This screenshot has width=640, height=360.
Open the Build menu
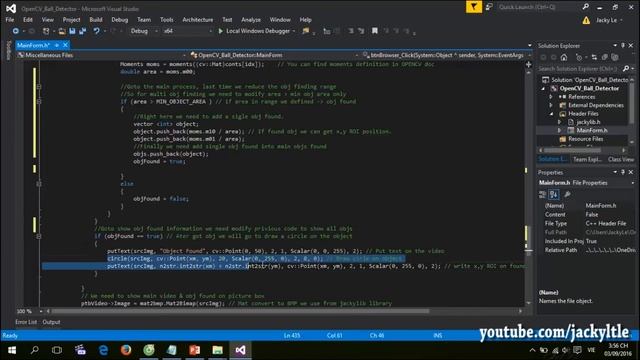click(96, 20)
